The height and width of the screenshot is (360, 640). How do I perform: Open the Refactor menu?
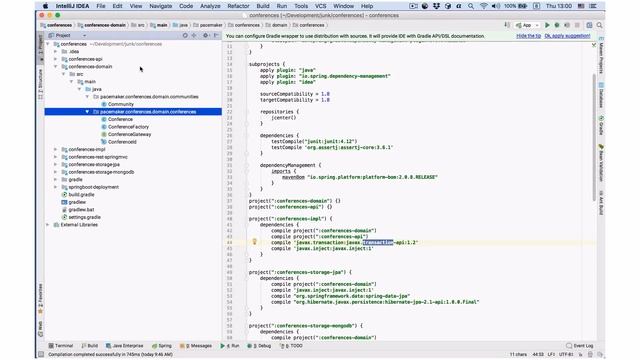tap(238, 6)
